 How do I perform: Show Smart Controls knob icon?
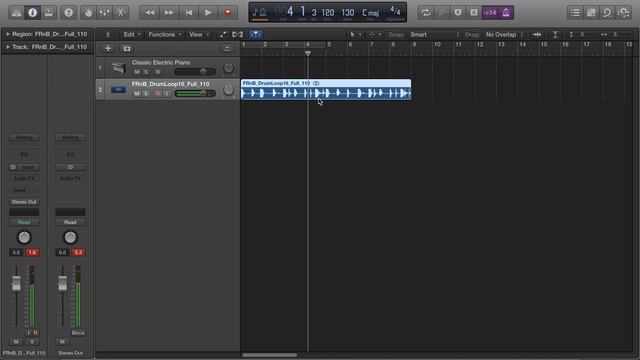[88, 13]
